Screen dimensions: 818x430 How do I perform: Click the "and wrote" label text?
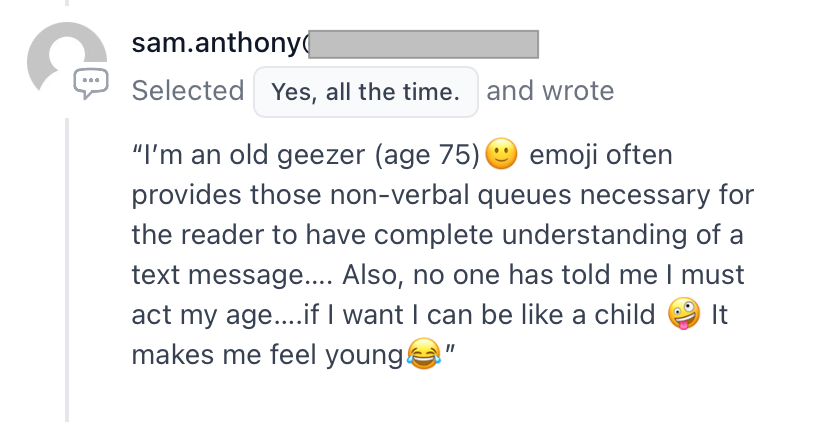click(x=550, y=91)
